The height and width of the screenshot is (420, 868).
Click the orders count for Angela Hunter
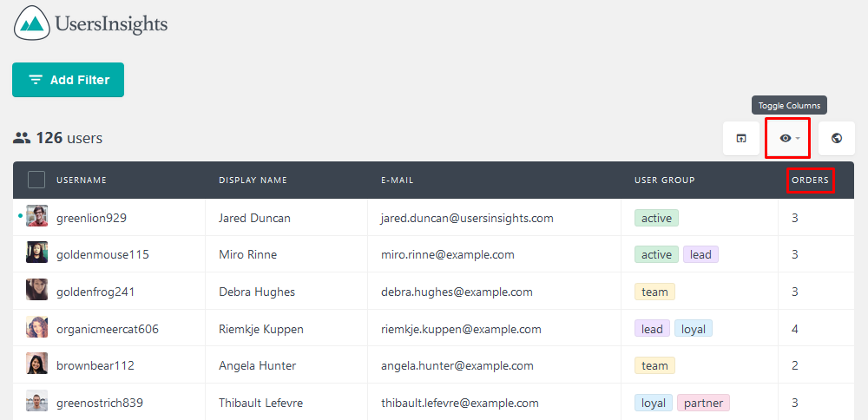coord(795,366)
